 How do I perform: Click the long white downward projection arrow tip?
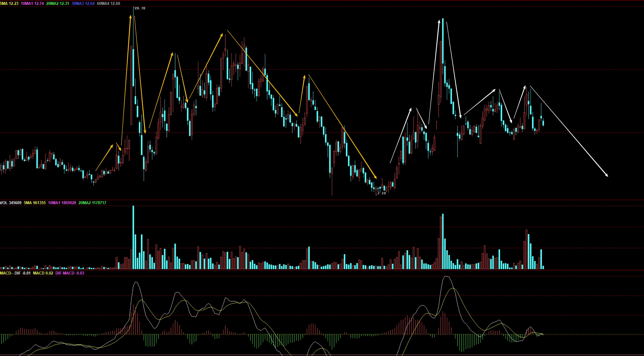click(608, 176)
